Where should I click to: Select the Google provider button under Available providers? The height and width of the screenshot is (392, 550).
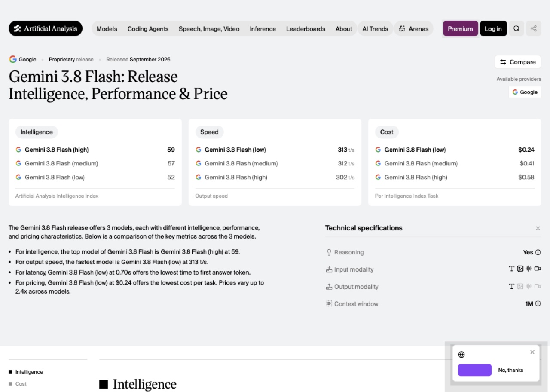click(525, 92)
